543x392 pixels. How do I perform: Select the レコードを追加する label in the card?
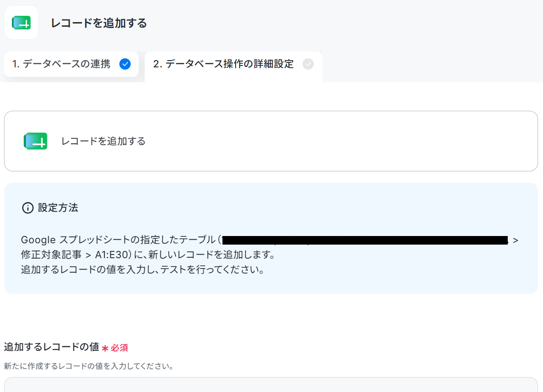104,141
